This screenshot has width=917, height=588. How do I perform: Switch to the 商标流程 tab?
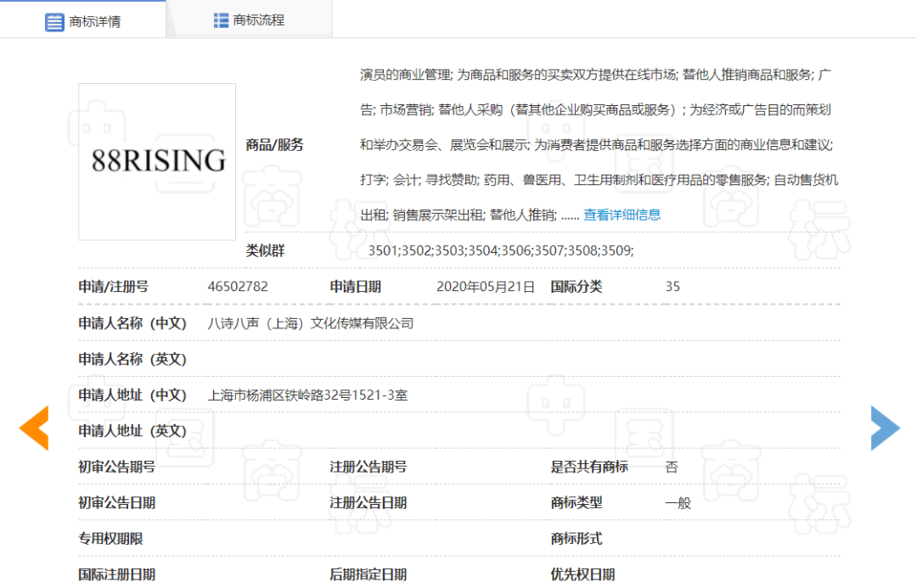point(250,20)
